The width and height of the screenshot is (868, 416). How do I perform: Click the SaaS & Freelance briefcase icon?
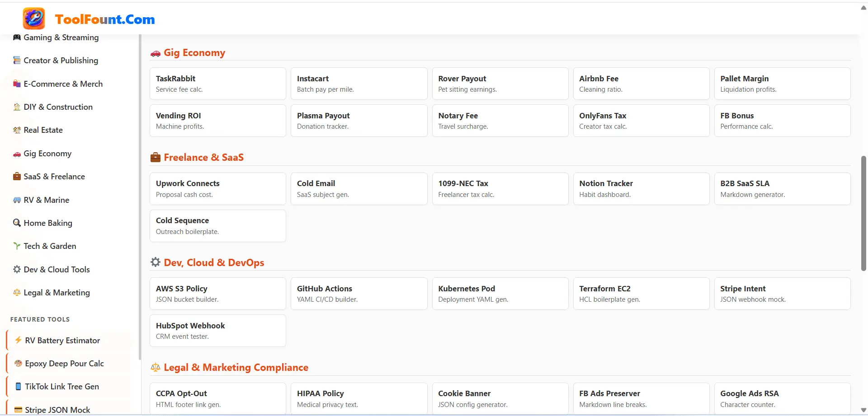[x=17, y=176]
